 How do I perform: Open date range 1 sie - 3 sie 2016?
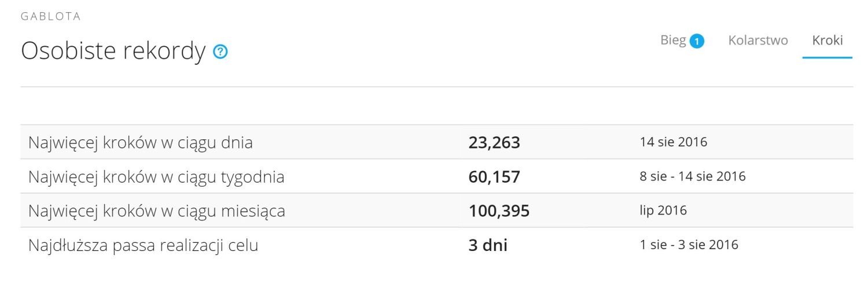click(x=689, y=245)
